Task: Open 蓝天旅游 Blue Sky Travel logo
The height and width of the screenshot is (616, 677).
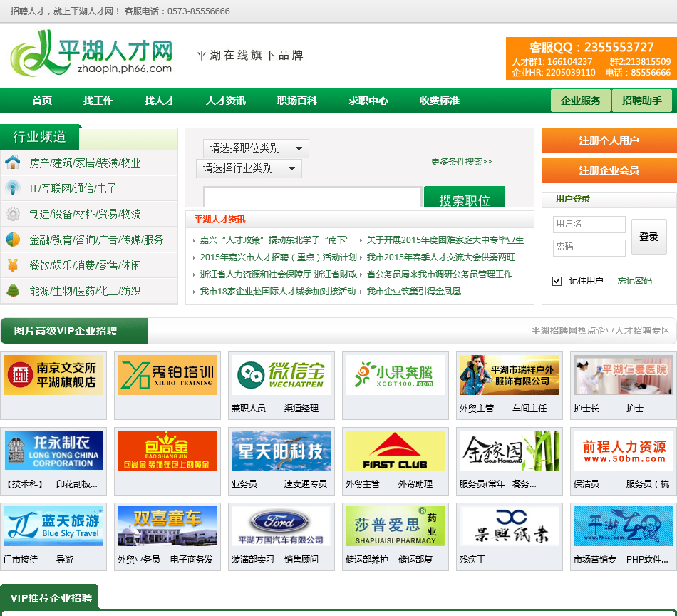Action: click(53, 526)
